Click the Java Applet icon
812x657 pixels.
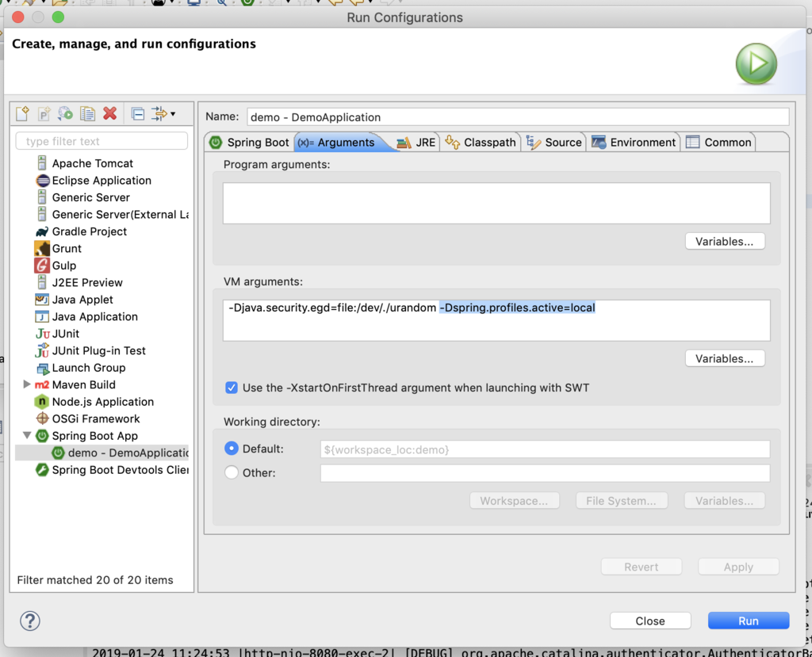click(x=42, y=300)
